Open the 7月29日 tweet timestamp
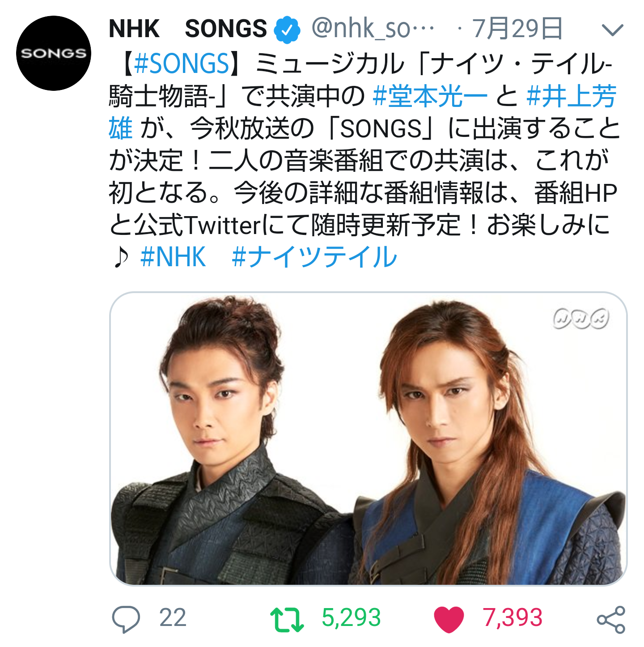Viewport: 644px width, 647px height. pyautogui.click(x=517, y=29)
